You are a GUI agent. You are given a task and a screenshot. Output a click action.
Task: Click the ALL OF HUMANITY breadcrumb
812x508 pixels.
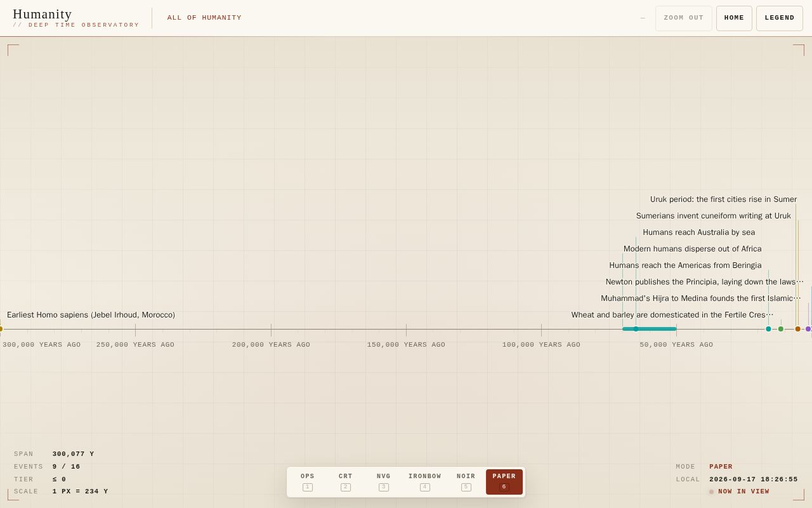pos(204,18)
